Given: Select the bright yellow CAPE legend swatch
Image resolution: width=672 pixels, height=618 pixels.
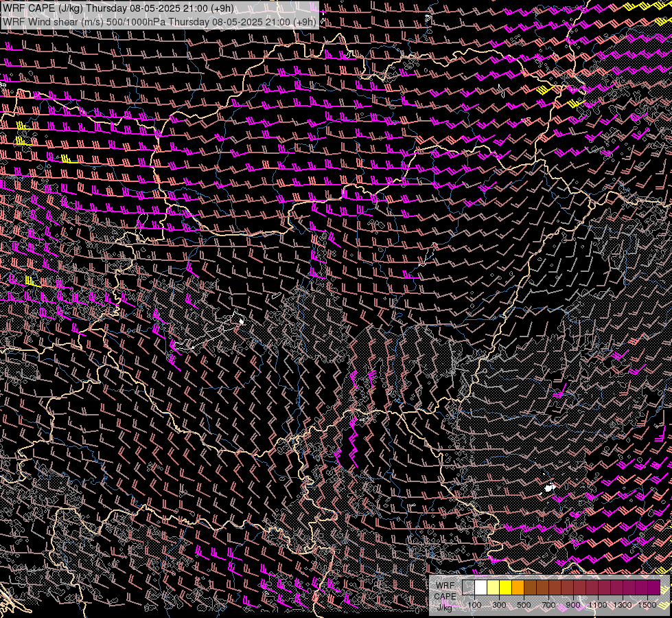Looking at the screenshot, I should pos(506,588).
